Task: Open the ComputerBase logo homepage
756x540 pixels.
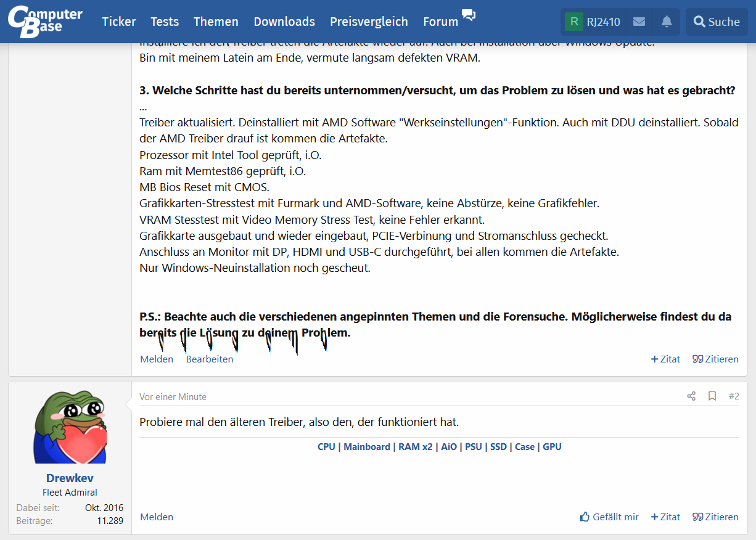Action: click(45, 21)
